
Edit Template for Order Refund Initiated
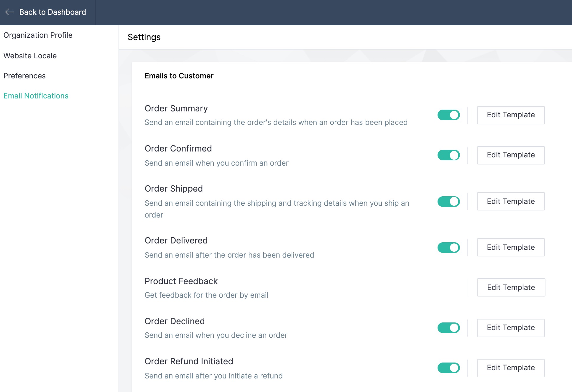click(511, 368)
